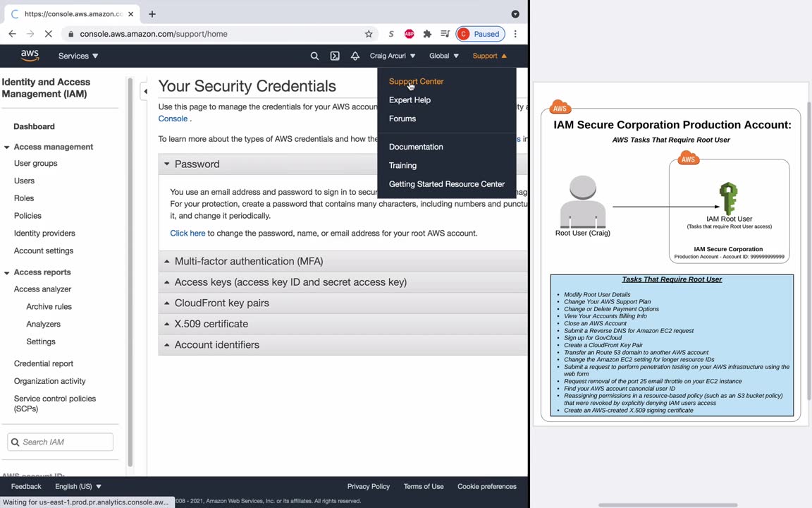Image resolution: width=812 pixels, height=508 pixels.
Task: Open Service control policies (SCPs)
Action: [54, 404]
